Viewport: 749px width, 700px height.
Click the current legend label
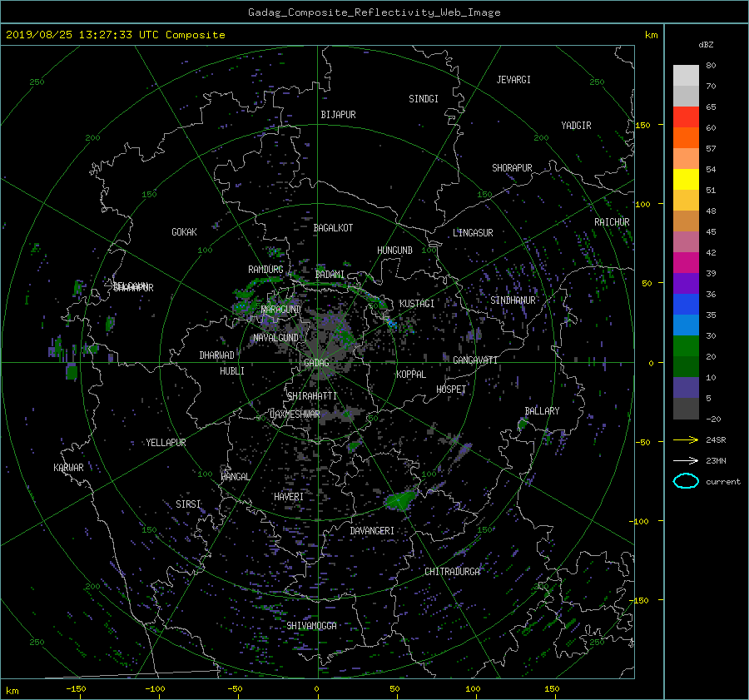pos(722,482)
